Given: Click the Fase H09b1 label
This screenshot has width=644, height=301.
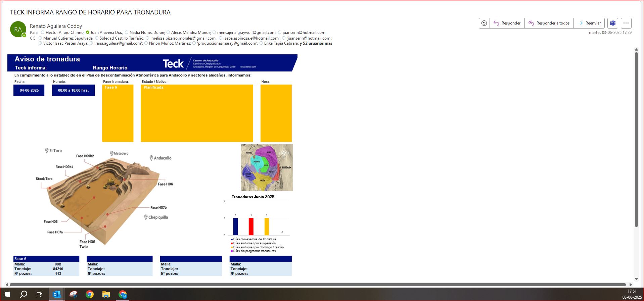Looking at the screenshot, I should point(64,167).
